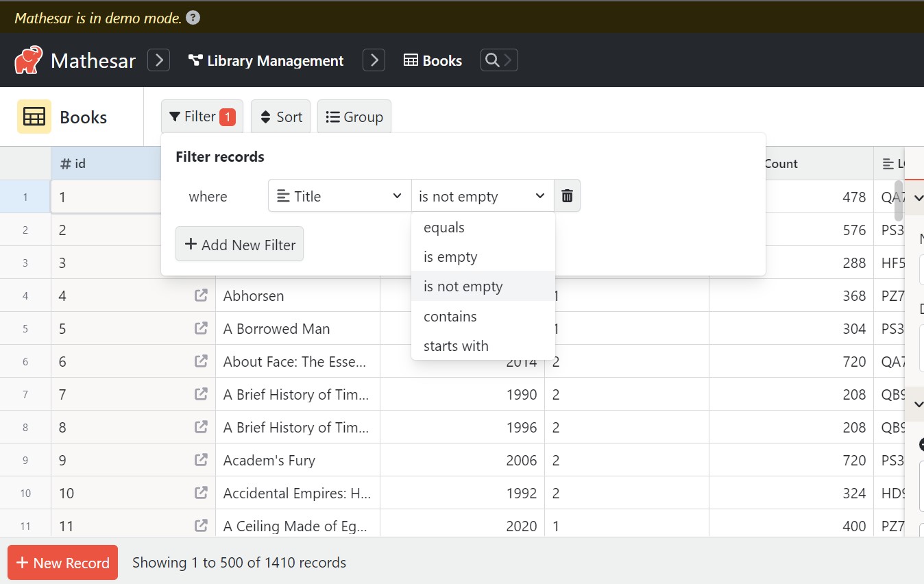Select row 5 by its row number

[25, 328]
